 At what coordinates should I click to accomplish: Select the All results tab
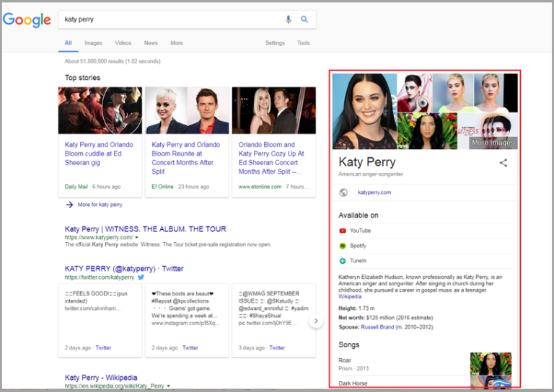[x=69, y=43]
